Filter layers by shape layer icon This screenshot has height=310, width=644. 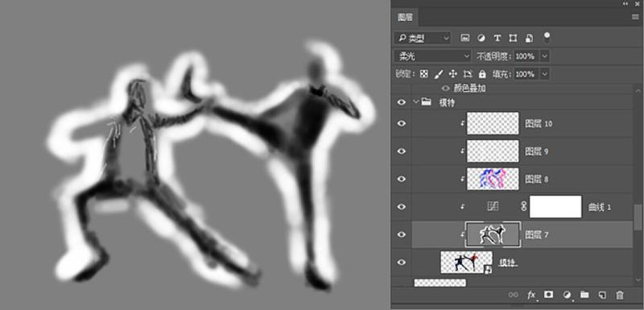513,38
